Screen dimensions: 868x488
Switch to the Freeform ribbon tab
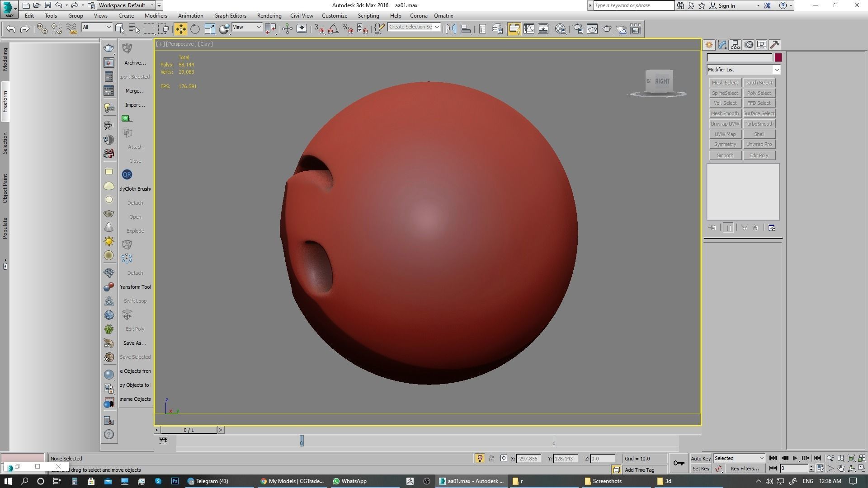click(5, 102)
